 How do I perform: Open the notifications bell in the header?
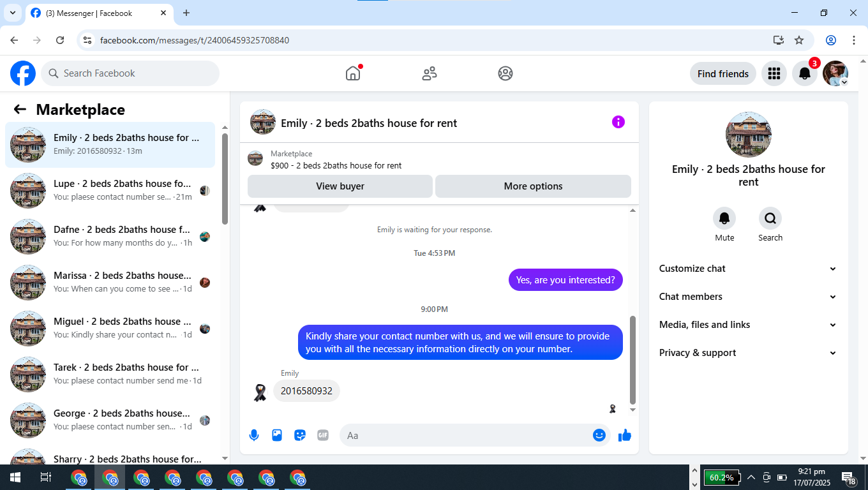(805, 73)
